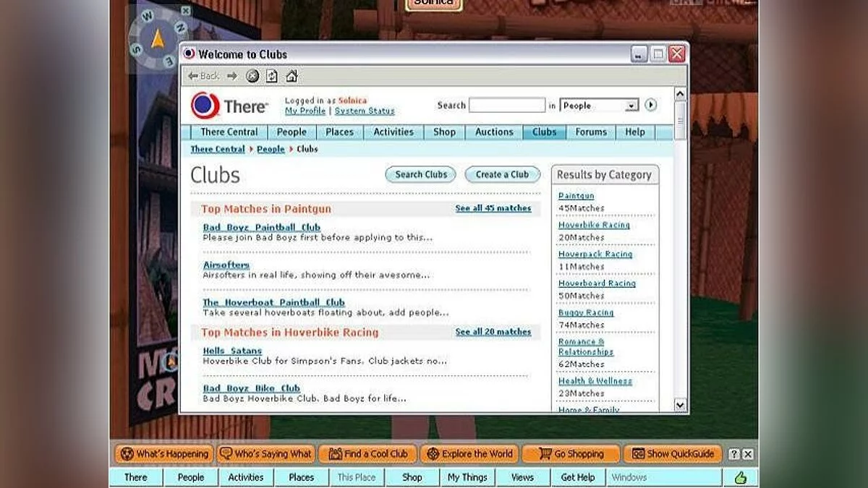Image resolution: width=868 pixels, height=488 pixels.
Task: Click the thumbs-up icon in bottom bar
Action: click(740, 477)
